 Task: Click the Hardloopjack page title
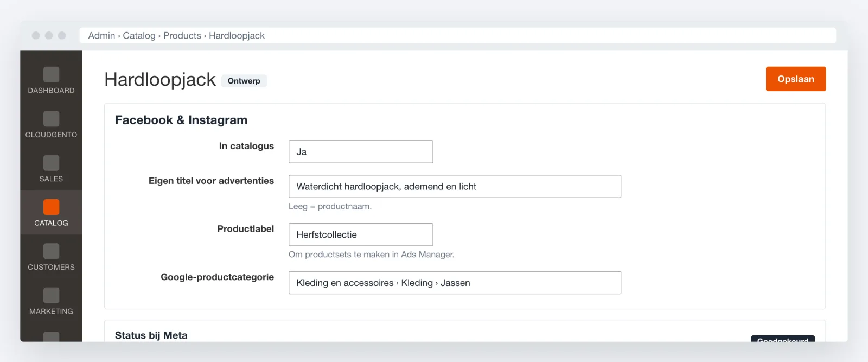click(x=160, y=80)
